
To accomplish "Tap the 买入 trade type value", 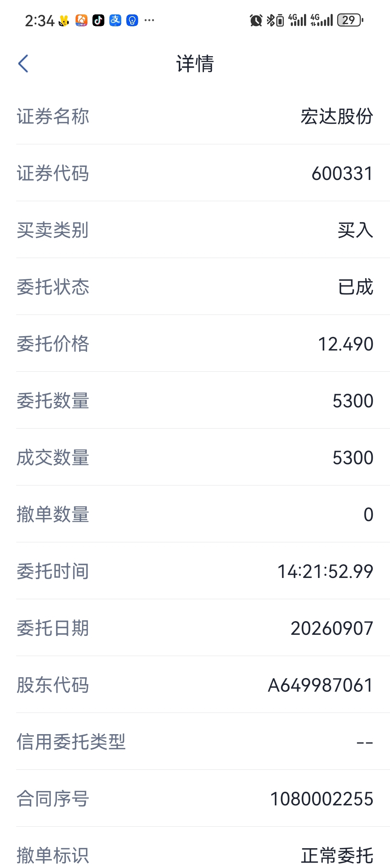I will click(x=355, y=230).
